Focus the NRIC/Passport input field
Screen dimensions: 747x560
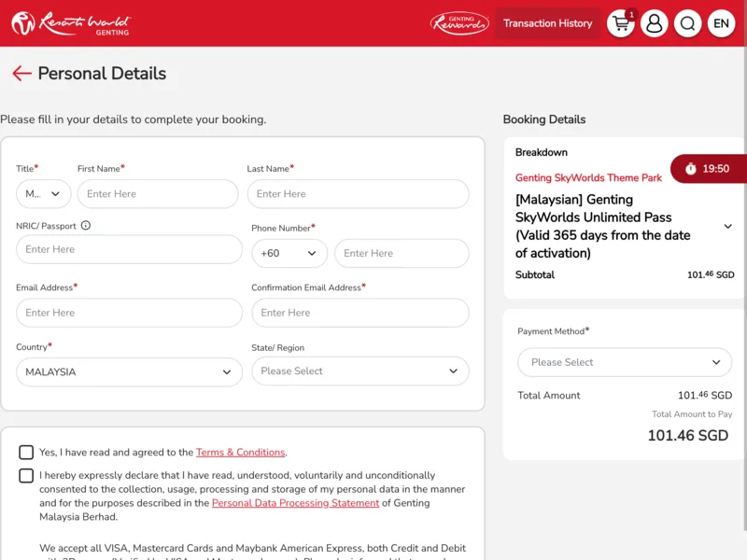[129, 249]
